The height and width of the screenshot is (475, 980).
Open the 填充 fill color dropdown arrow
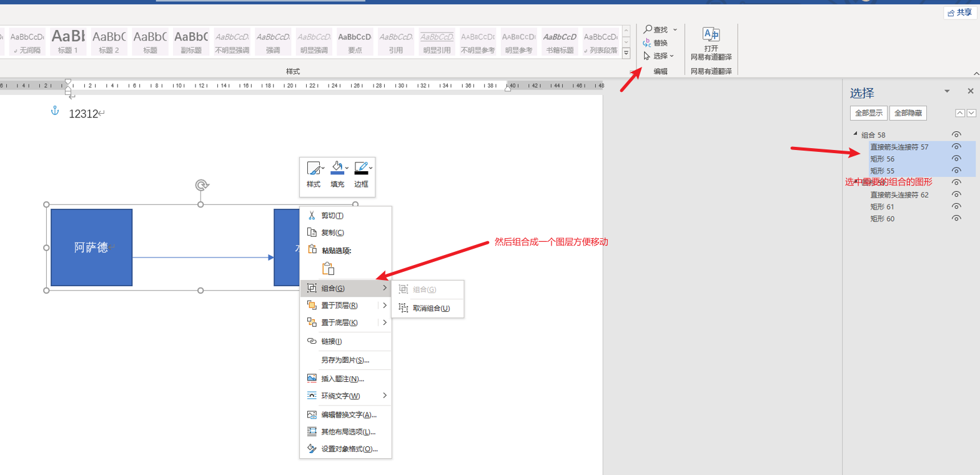347,168
